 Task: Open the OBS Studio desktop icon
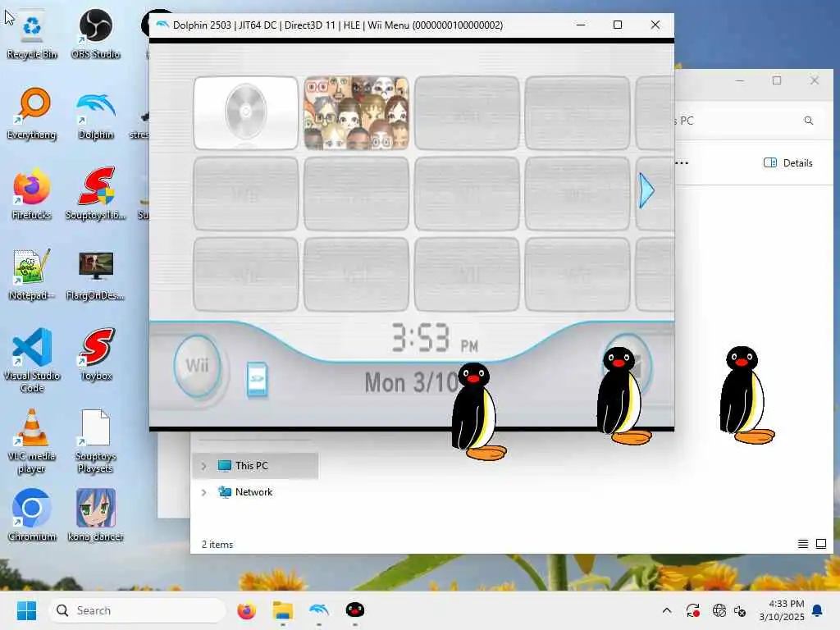[x=95, y=35]
